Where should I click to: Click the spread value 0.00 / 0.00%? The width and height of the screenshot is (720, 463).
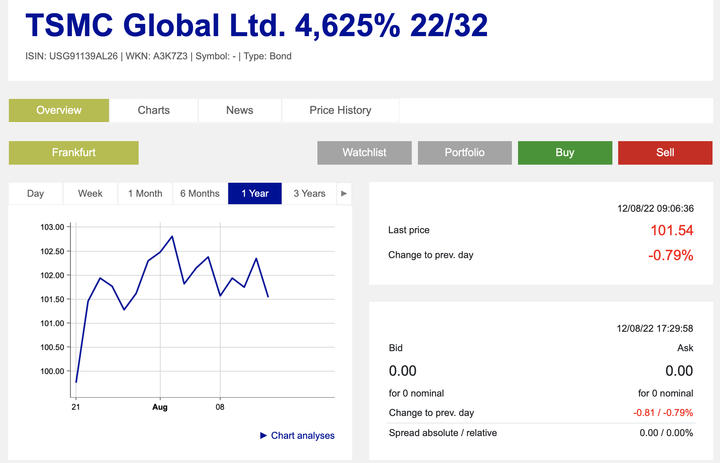(x=666, y=433)
